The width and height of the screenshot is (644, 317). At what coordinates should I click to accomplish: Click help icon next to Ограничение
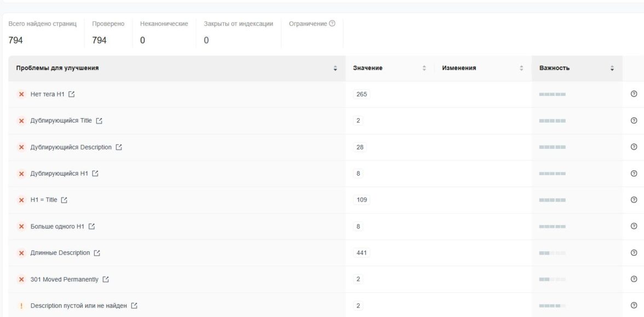pyautogui.click(x=332, y=24)
